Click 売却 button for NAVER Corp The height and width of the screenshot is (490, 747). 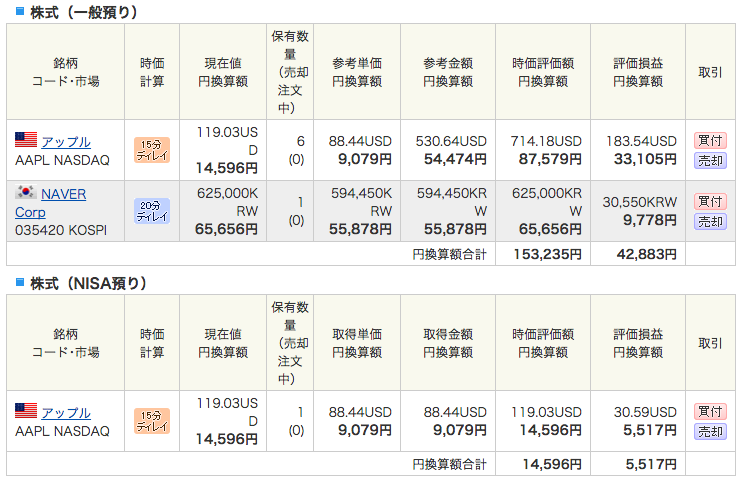pyautogui.click(x=710, y=222)
